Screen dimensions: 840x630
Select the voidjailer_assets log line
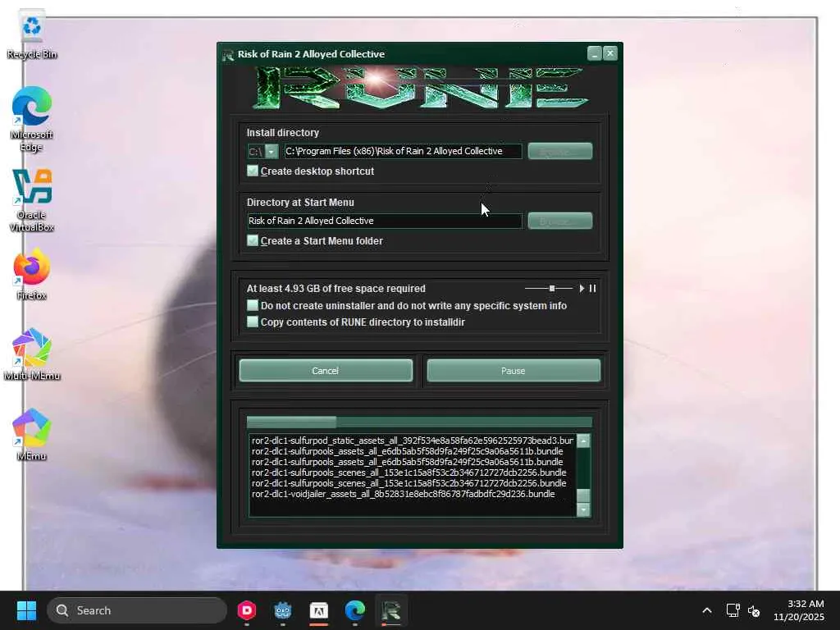pos(404,494)
